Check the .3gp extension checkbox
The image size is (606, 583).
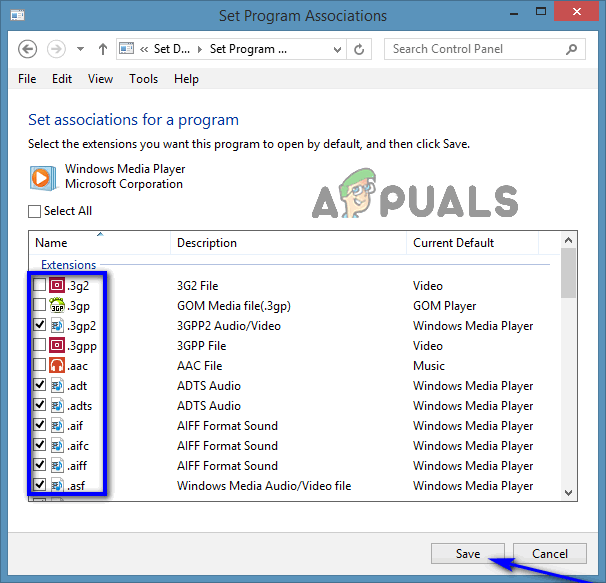click(39, 305)
